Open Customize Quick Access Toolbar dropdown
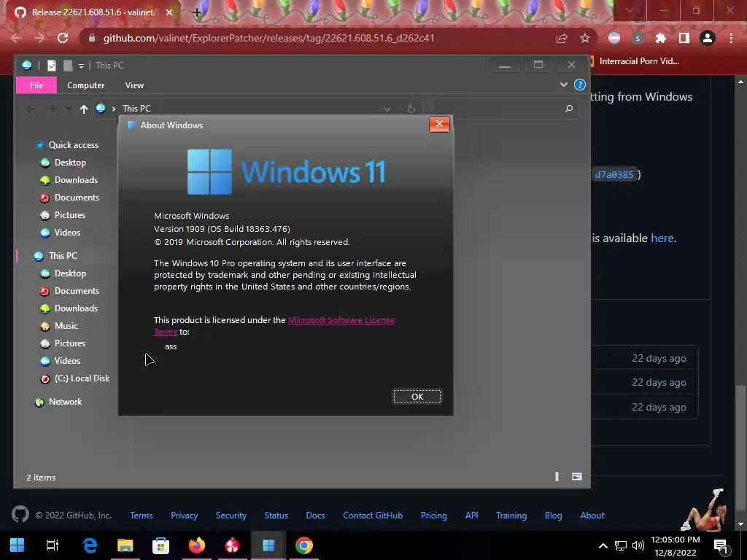The height and width of the screenshot is (560, 747). (x=81, y=66)
